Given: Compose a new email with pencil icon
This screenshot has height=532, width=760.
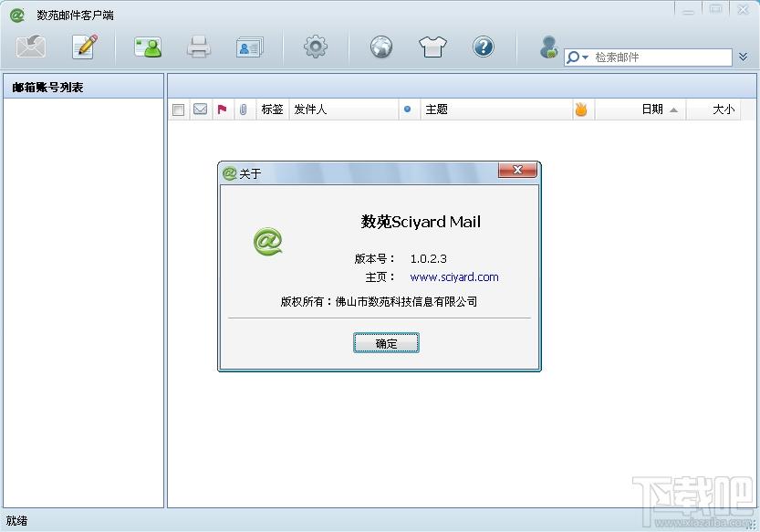Looking at the screenshot, I should tap(85, 47).
